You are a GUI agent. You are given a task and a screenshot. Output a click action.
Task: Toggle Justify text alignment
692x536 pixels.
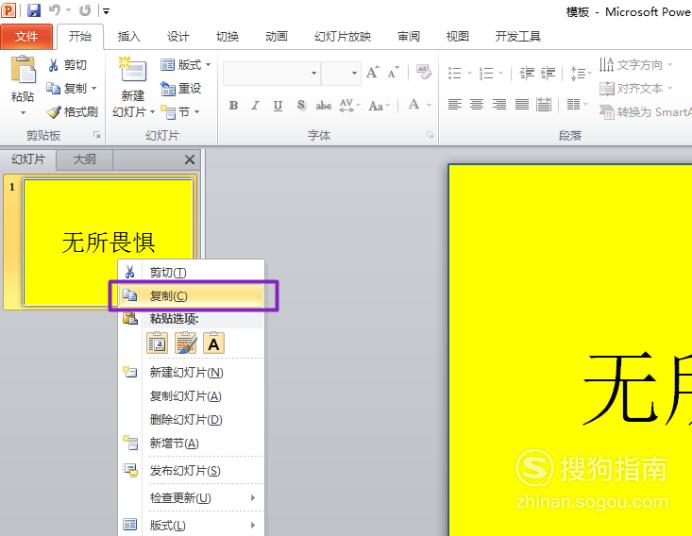pyautogui.click(x=522, y=105)
